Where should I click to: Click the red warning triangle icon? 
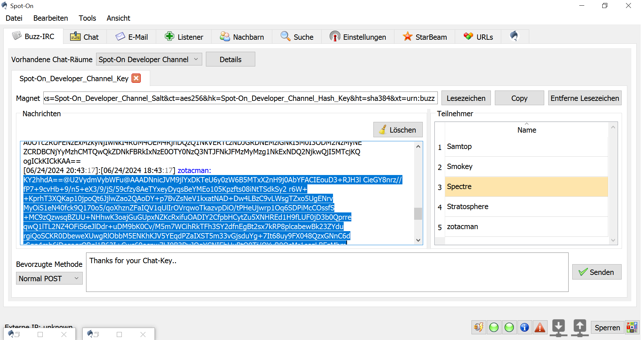click(x=540, y=328)
